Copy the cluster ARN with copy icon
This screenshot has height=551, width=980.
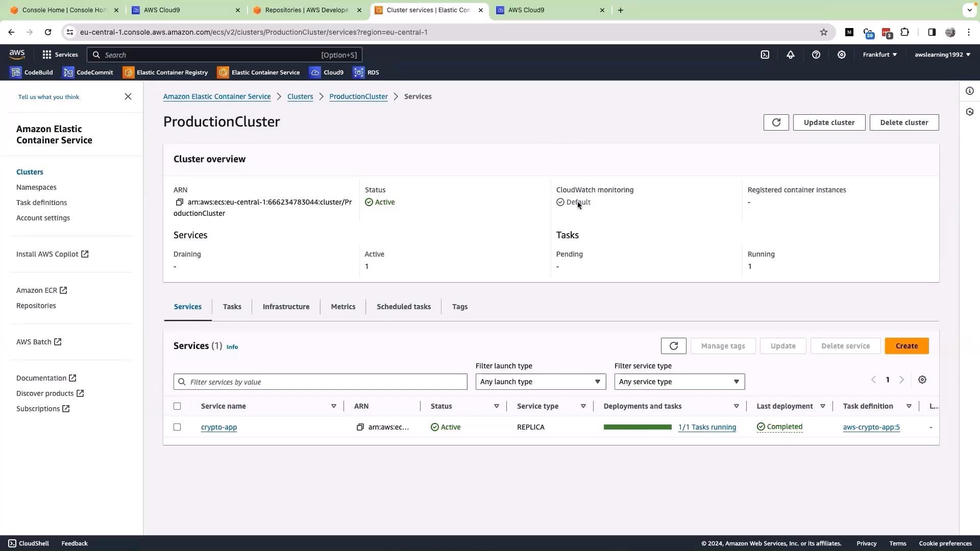(x=179, y=202)
